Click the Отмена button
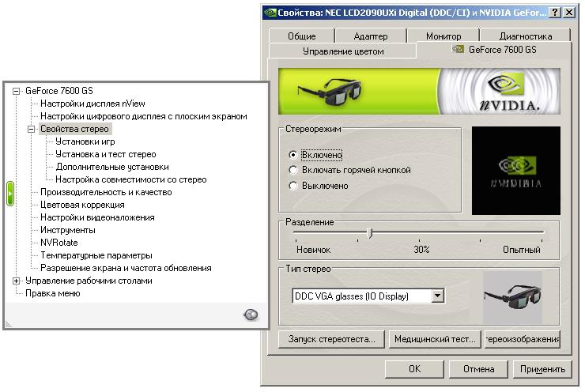Viewport: 585px width, 392px height. pos(478,369)
